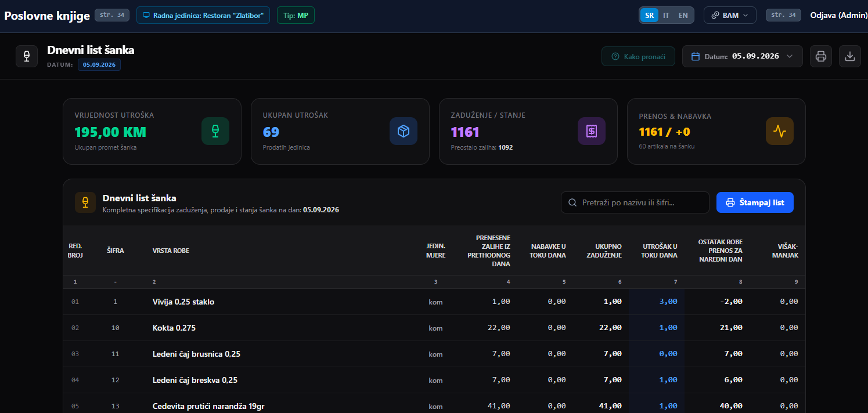This screenshot has width=868, height=413.
Task: Switch language to IT
Action: pyautogui.click(x=666, y=16)
